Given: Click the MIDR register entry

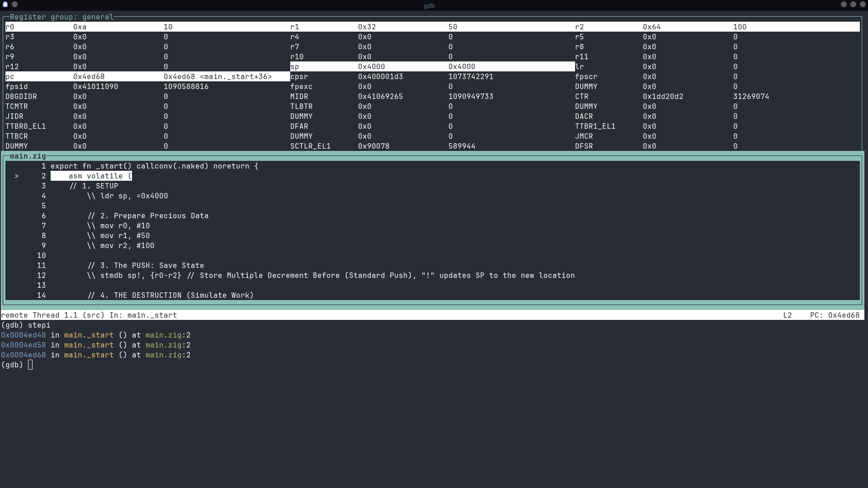Looking at the screenshot, I should tap(301, 96).
